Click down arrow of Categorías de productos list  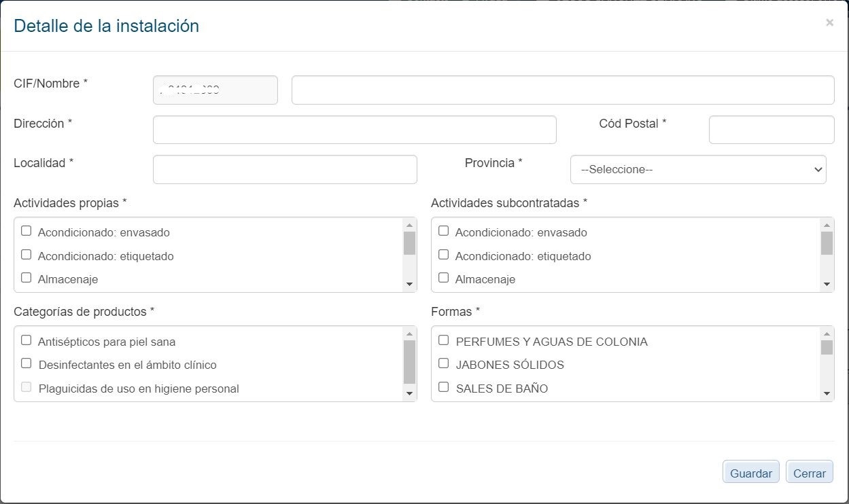pos(409,393)
